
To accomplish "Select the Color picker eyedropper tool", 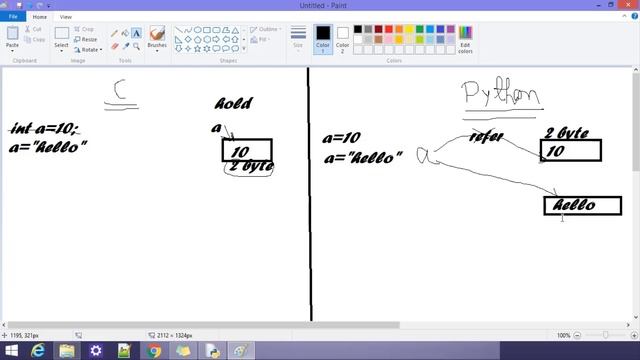I will click(126, 46).
